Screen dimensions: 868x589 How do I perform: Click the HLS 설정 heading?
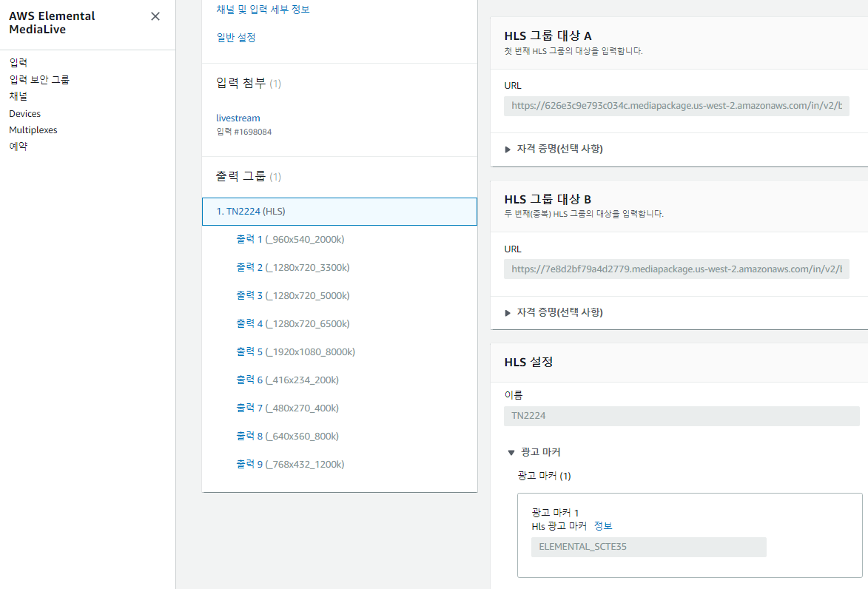pos(528,362)
